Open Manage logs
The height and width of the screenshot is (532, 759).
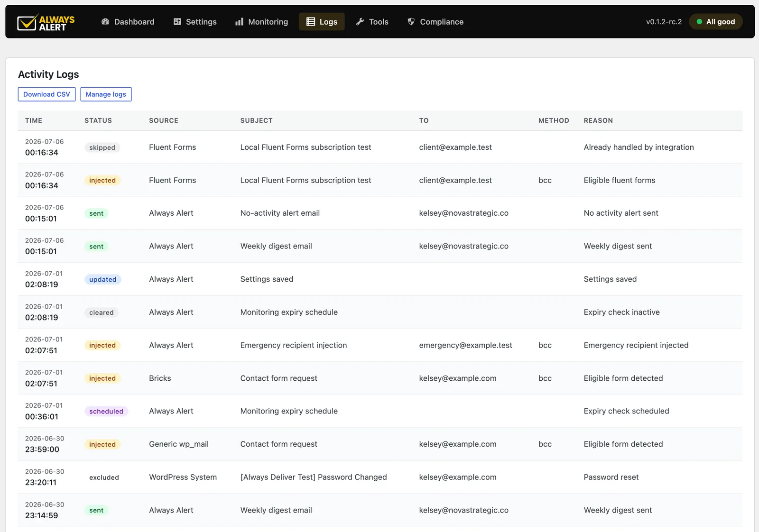tap(106, 94)
